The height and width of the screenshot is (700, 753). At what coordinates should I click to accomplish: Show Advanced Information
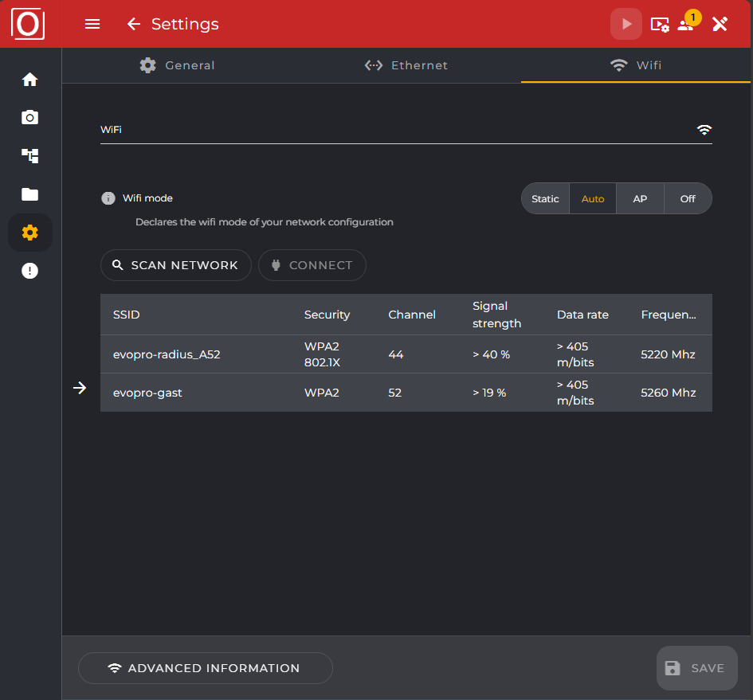point(205,668)
